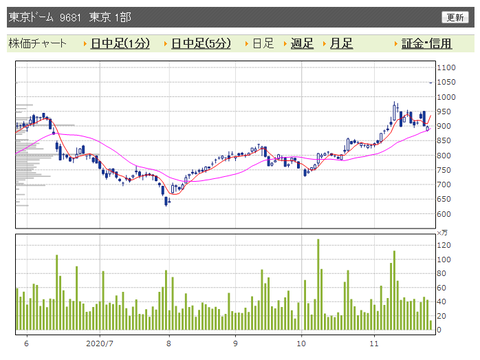The width and height of the screenshot is (480, 360).
Task: Click the 東京ドーム 9681 title text
Action: coord(45,17)
